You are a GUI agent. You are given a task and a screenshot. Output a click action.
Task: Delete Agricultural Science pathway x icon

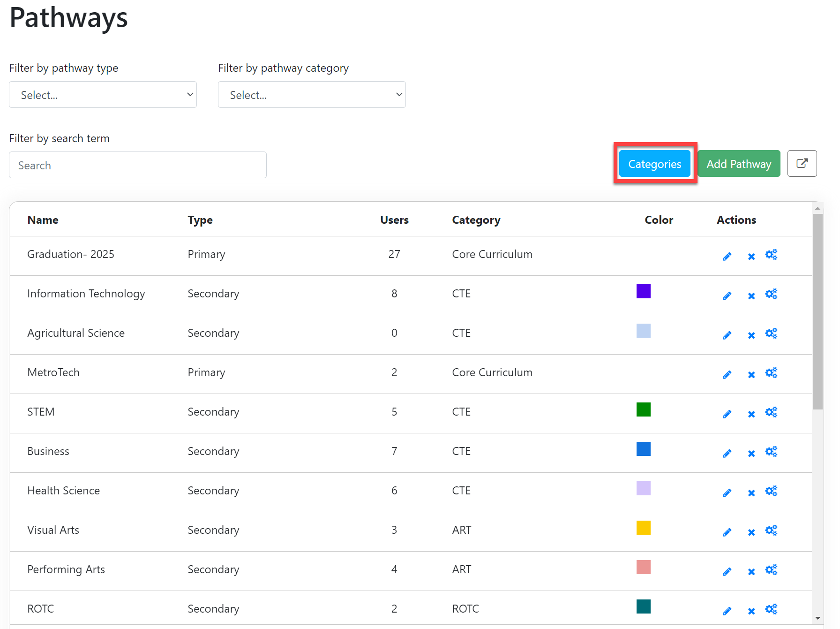[751, 335]
